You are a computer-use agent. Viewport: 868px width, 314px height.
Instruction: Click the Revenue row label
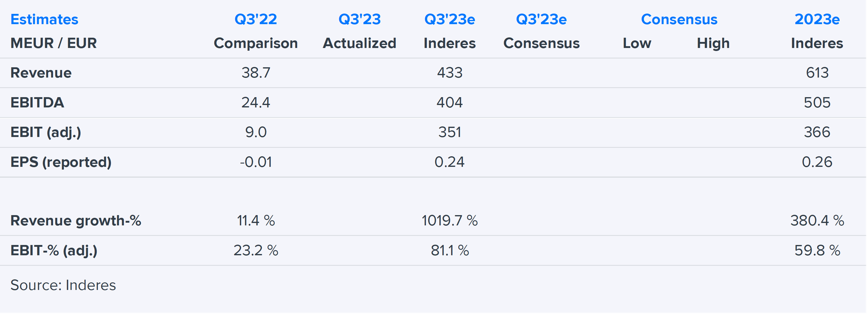click(41, 73)
